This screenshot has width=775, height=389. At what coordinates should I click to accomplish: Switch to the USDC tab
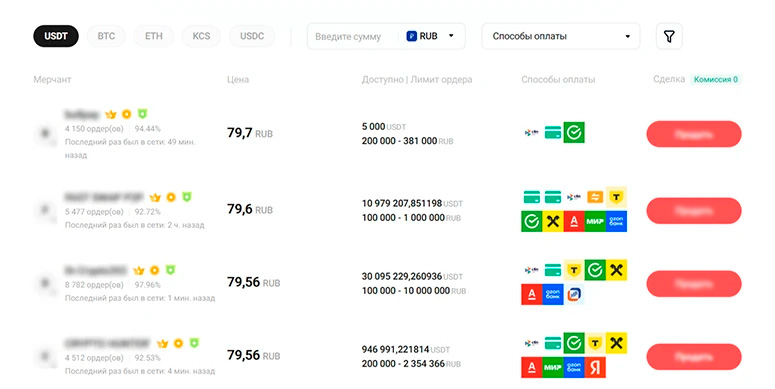pyautogui.click(x=252, y=36)
